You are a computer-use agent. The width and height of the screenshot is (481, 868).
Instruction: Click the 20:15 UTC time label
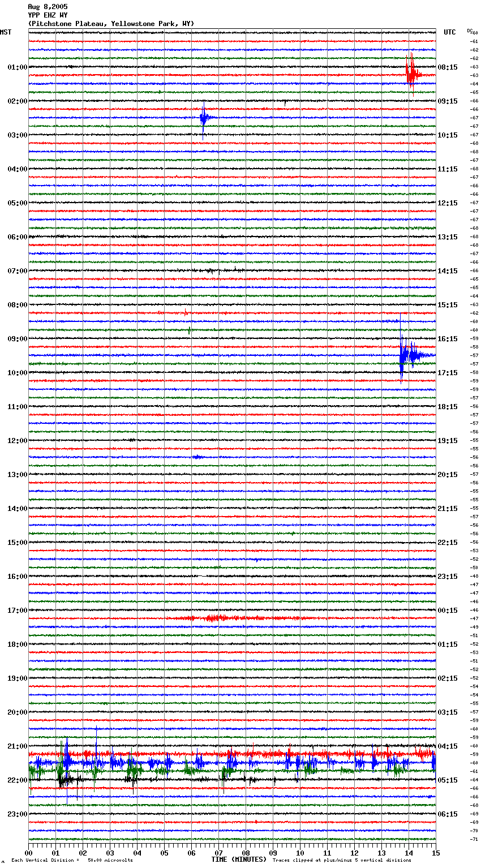tap(448, 475)
